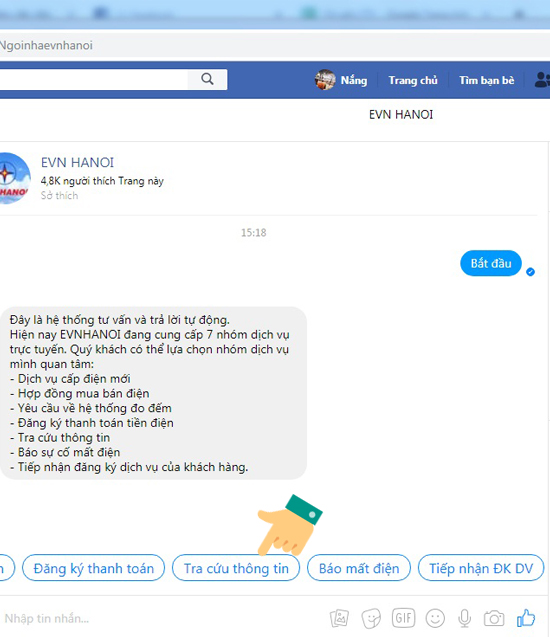
Task: Choose Tra cứu thông tin quick reply
Action: [236, 568]
